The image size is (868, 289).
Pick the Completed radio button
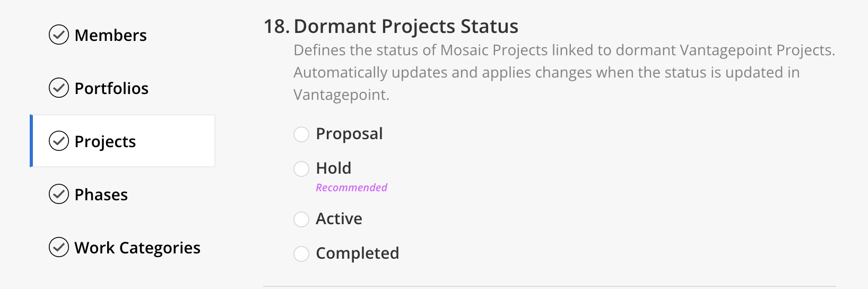tap(301, 254)
